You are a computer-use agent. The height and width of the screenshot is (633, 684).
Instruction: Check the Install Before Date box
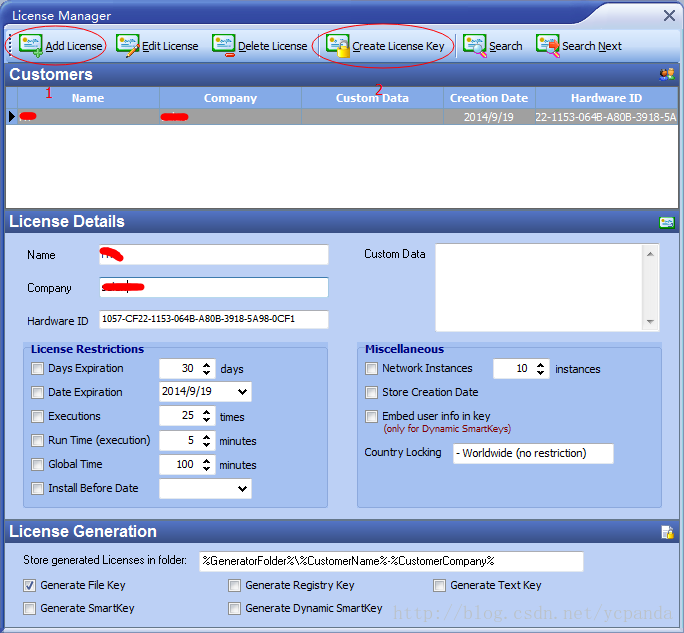click(x=38, y=489)
